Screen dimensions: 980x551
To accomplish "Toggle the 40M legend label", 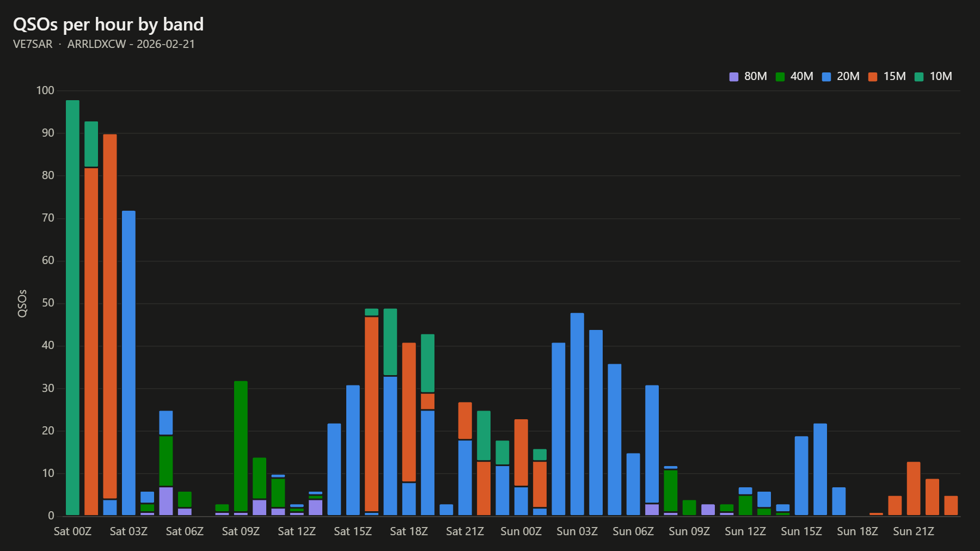I will point(802,76).
